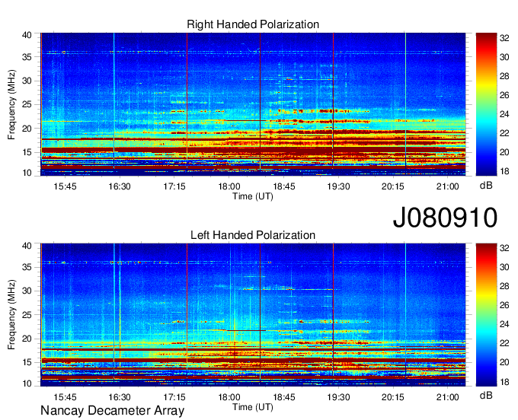Click the 26 value on the bottom colorbar
This screenshot has height=420, width=518.
[x=504, y=305]
